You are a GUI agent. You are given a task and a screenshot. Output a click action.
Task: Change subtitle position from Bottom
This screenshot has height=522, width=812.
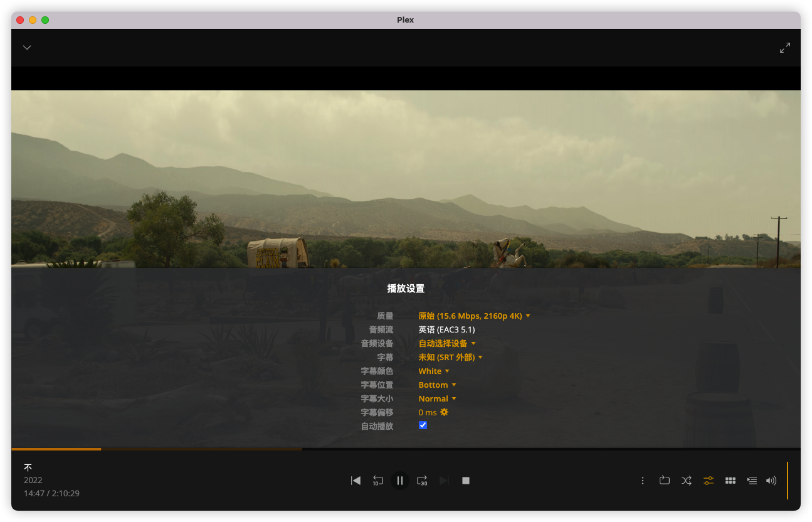tap(437, 385)
